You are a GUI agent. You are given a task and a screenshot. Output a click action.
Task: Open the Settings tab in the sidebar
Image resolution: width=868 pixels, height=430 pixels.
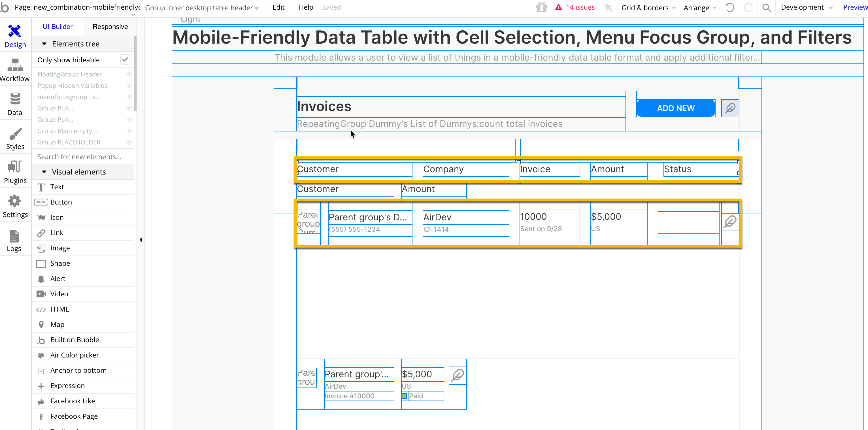point(15,206)
